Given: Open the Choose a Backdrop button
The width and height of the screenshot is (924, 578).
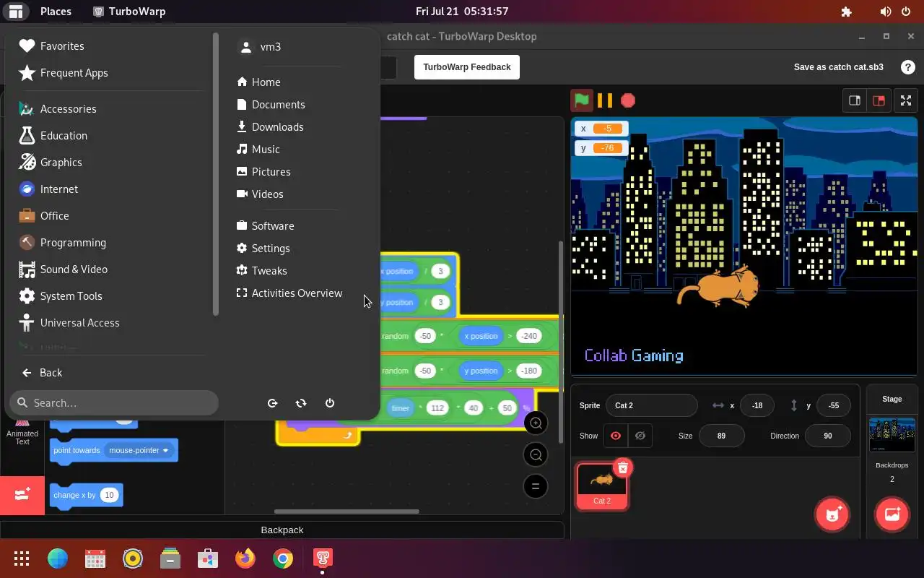Looking at the screenshot, I should (x=892, y=514).
